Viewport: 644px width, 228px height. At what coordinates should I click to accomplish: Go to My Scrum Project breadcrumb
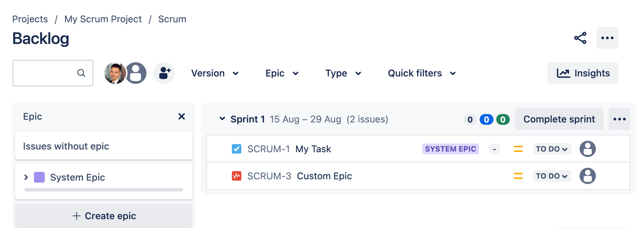103,19
